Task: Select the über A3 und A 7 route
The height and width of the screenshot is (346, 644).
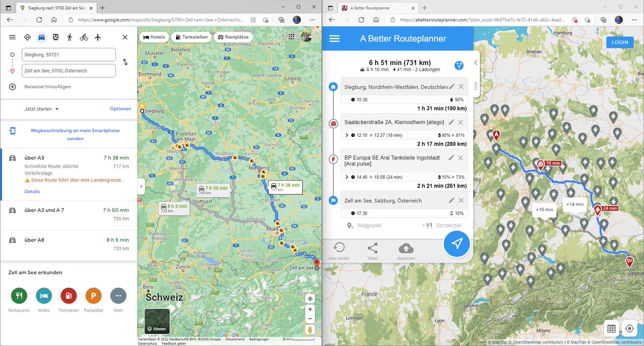Action: (x=69, y=214)
